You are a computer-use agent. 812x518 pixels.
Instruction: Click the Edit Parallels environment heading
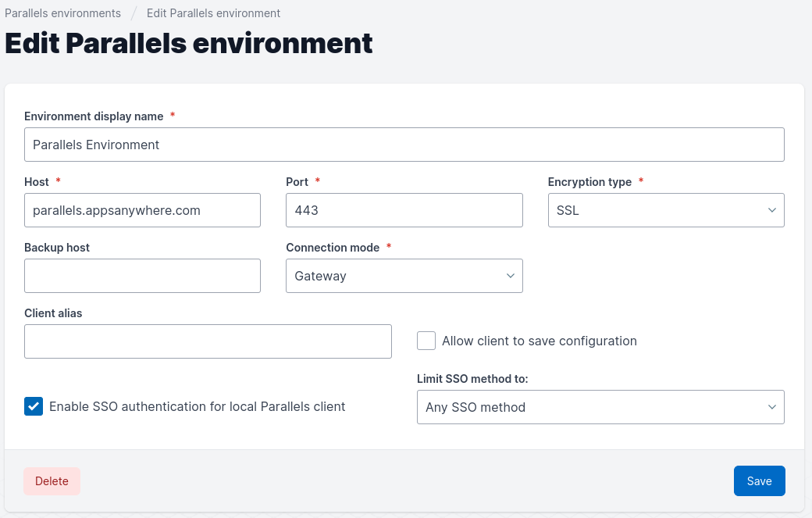pyautogui.click(x=189, y=43)
